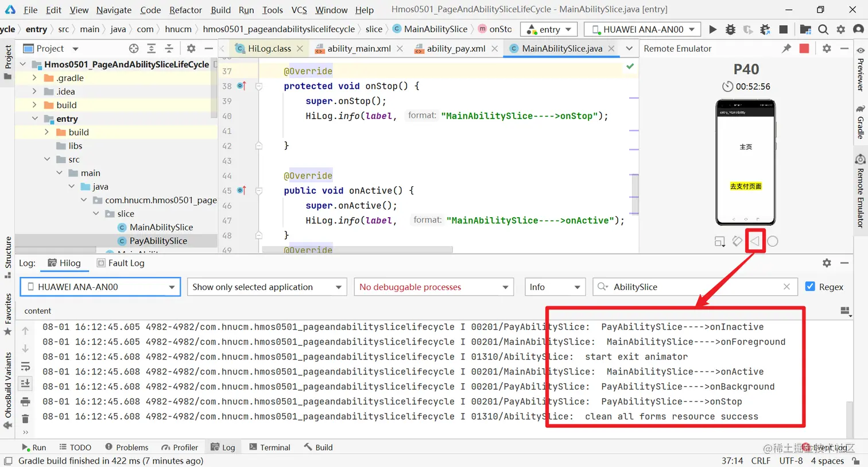
Task: Stop the running app from top toolbar
Action: pos(783,29)
